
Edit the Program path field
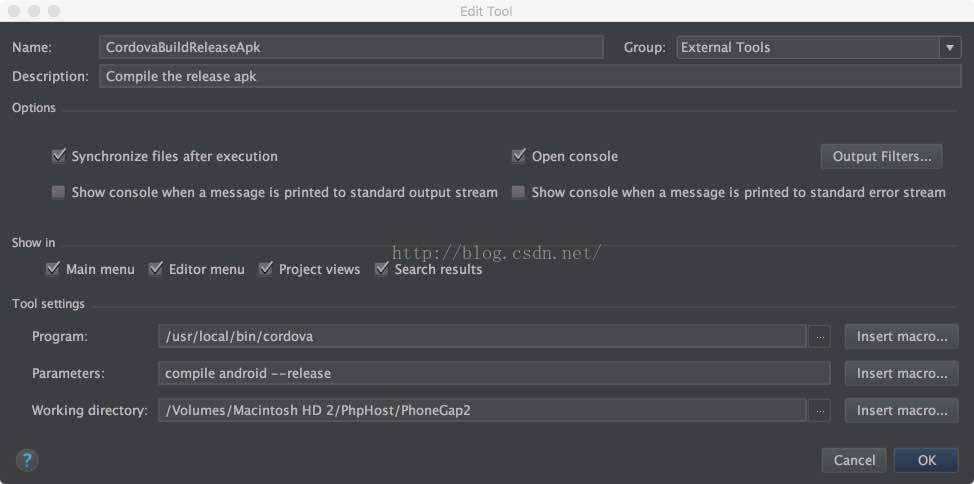482,337
